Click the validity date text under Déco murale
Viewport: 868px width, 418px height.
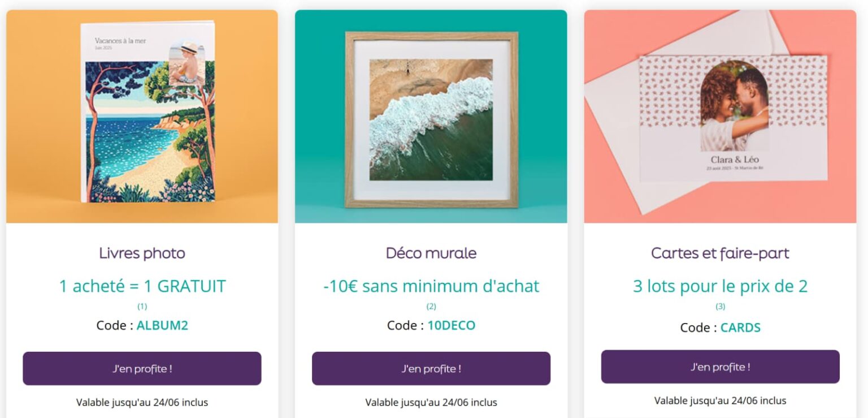point(431,402)
